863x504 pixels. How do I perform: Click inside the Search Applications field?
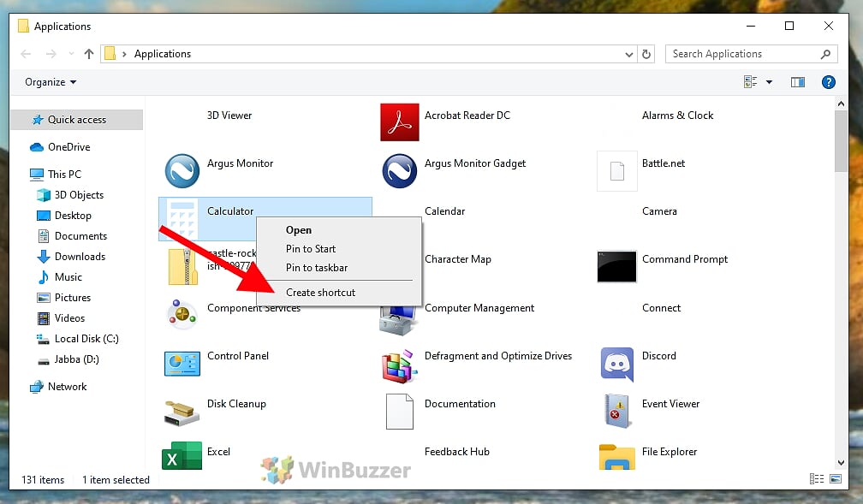[x=736, y=54]
